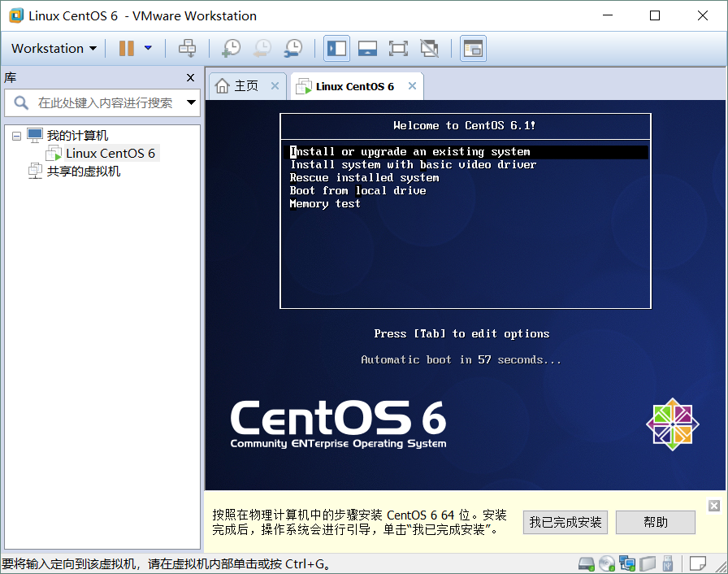Close the VMware Workstation window
Viewport: 728px width, 574px height.
pos(703,15)
